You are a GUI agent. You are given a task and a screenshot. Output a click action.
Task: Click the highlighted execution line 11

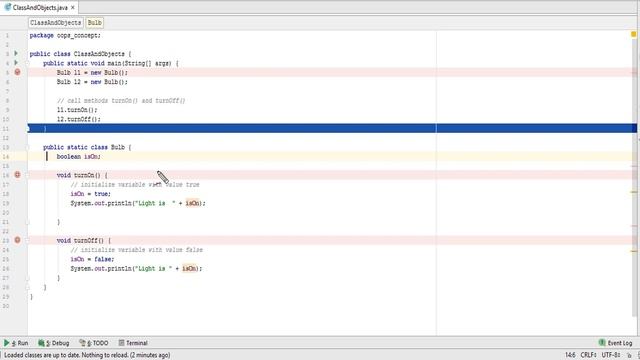tap(332, 128)
